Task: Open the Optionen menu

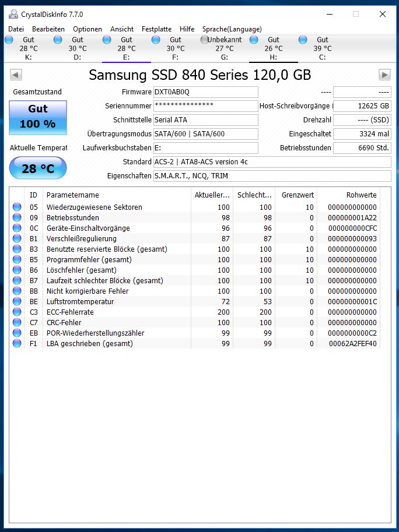Action: tap(87, 29)
